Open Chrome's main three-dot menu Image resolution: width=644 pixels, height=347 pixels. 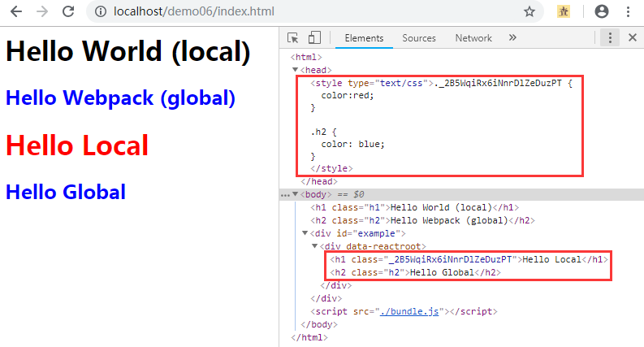coord(628,11)
